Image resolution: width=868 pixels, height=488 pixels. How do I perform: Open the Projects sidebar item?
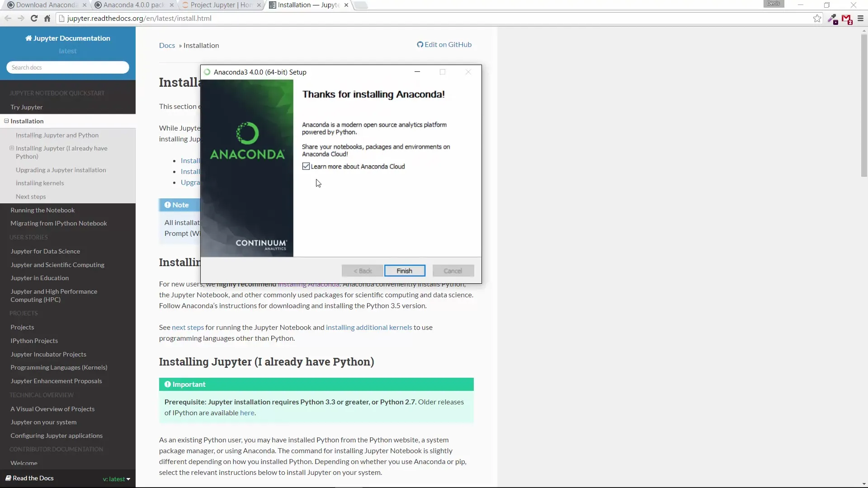point(22,327)
